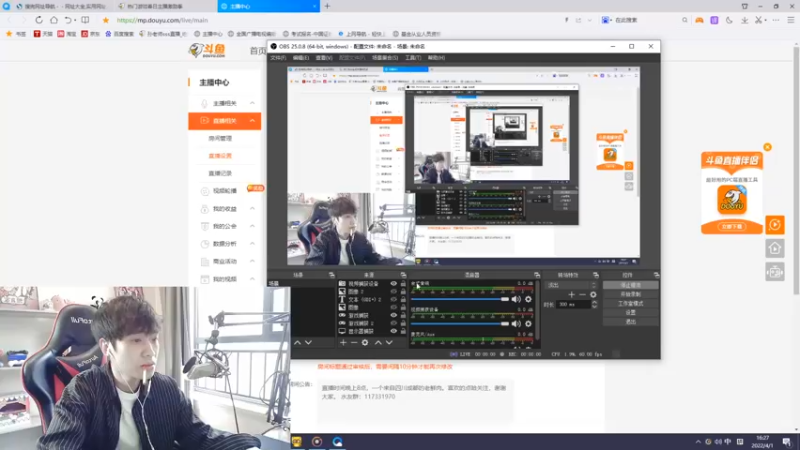
Task: Toggle visibility of the fourth source, Image (图像)
Action: [393, 307]
